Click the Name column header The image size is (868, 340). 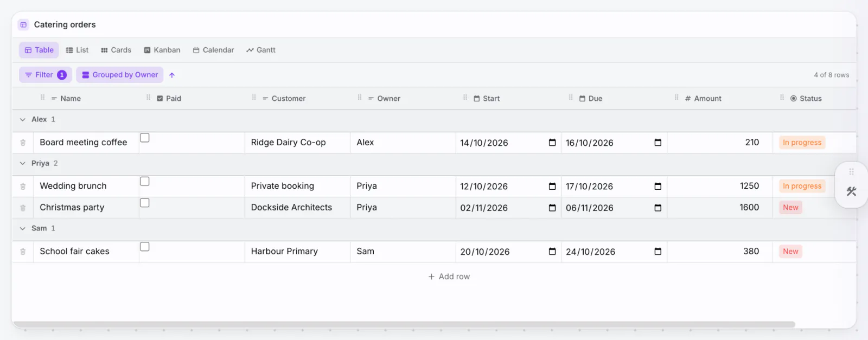pyautogui.click(x=66, y=99)
